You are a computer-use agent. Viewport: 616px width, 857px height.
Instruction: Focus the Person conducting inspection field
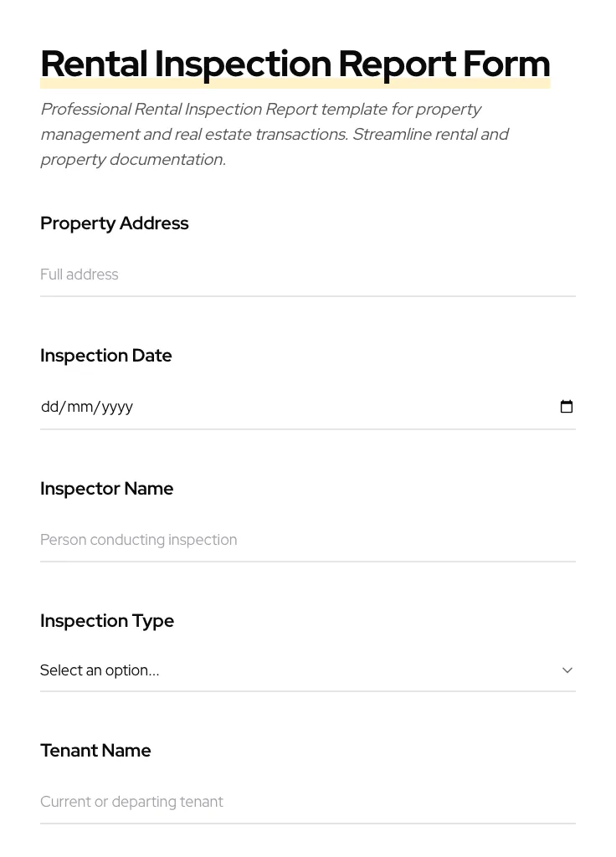pos(308,540)
